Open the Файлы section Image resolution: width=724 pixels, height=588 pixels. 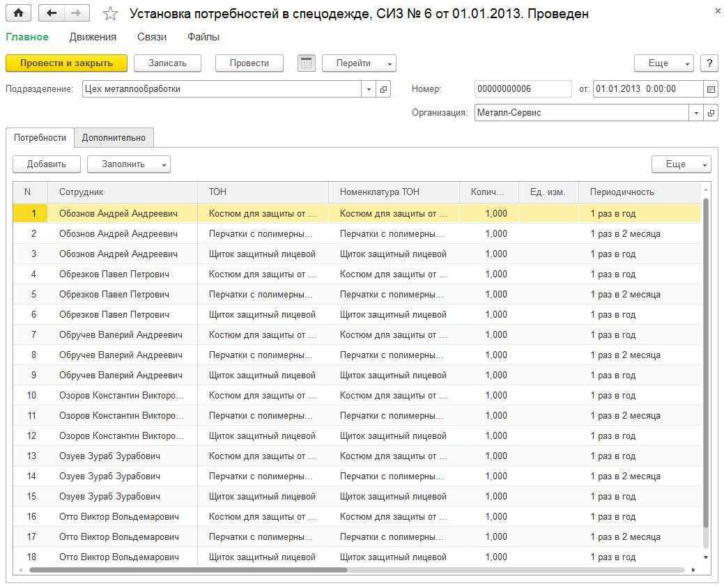(203, 37)
